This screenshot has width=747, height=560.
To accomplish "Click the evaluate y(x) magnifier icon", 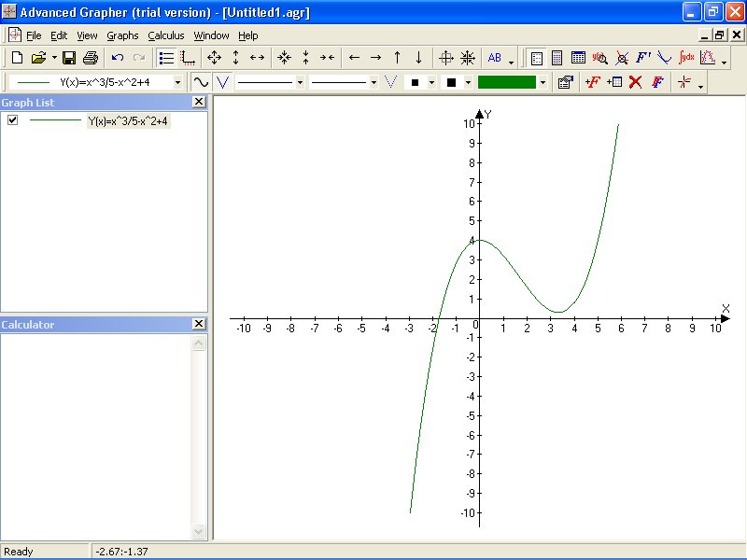I will [x=599, y=58].
